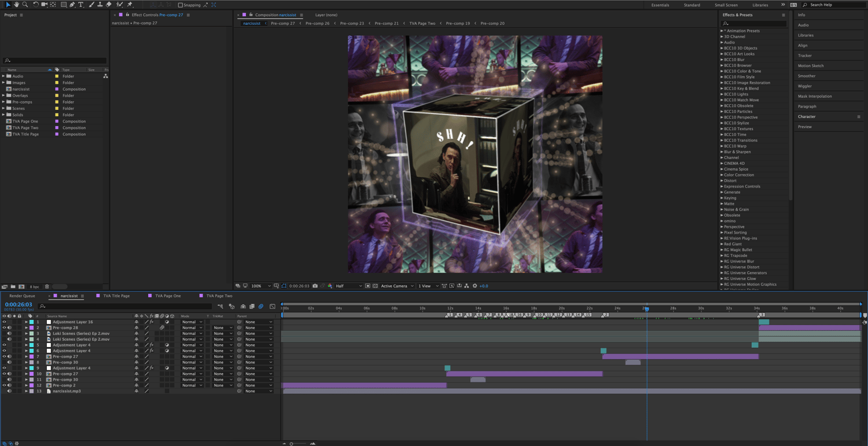Open the Render Queue tab
Viewport: 868px width, 446px height.
point(22,296)
